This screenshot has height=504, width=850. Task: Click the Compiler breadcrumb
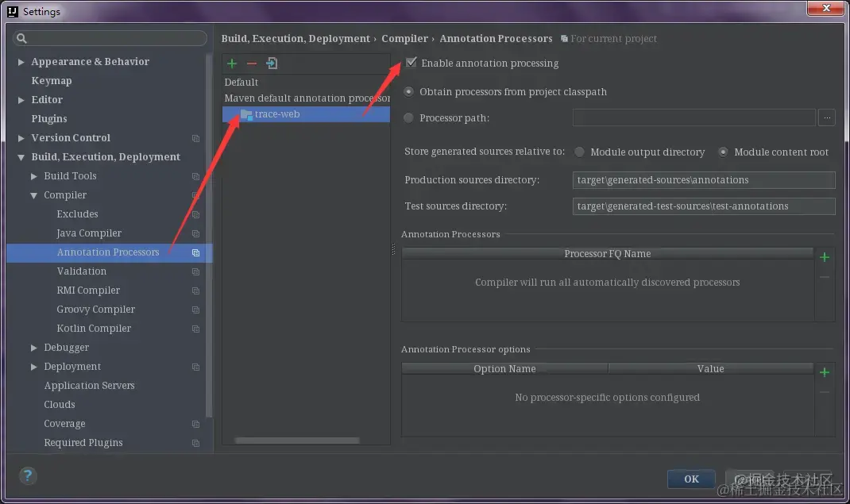tap(404, 38)
